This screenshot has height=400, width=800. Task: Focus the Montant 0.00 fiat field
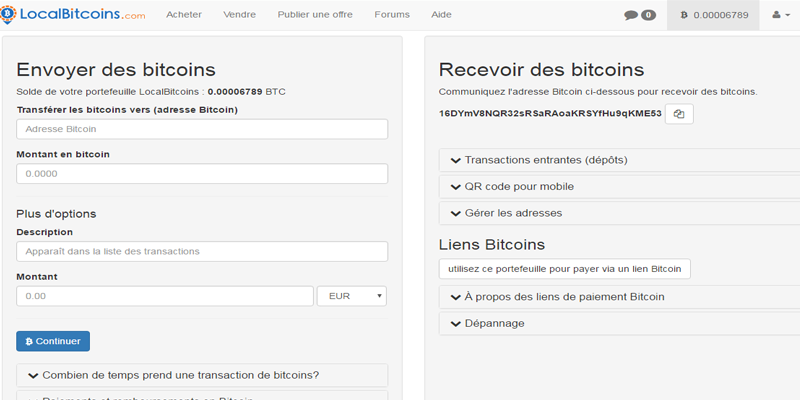coord(165,296)
